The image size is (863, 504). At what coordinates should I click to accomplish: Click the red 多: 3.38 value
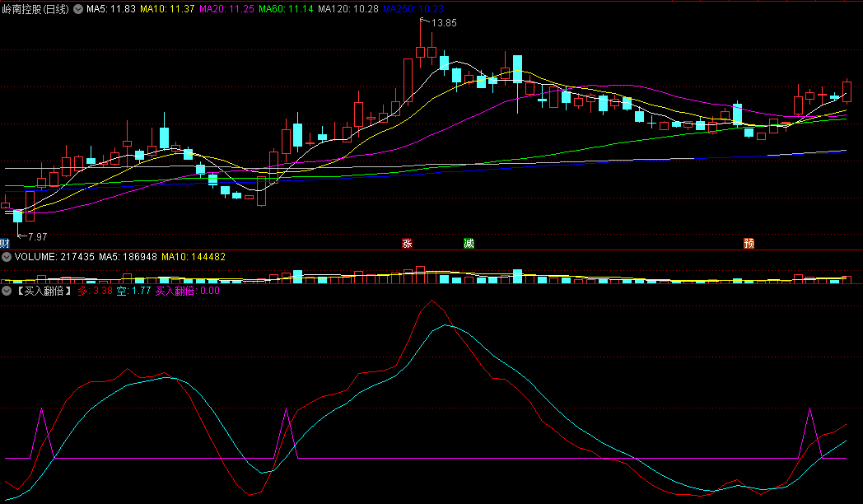coord(95,291)
